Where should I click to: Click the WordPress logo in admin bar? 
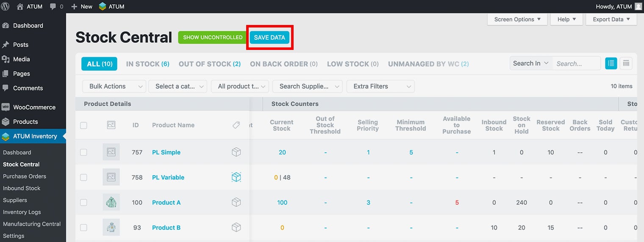[6, 6]
